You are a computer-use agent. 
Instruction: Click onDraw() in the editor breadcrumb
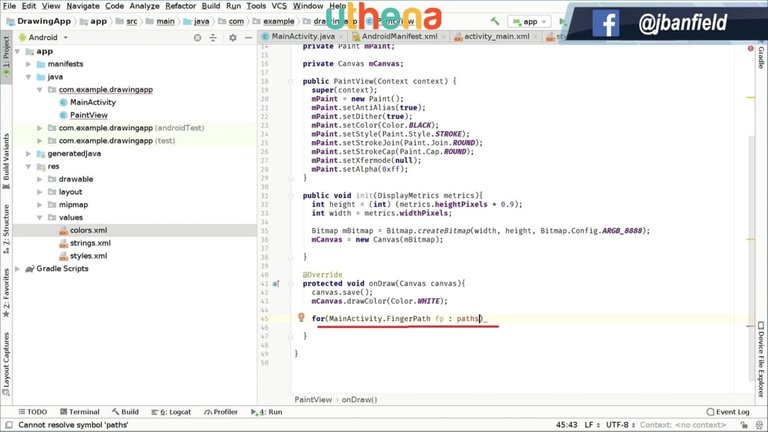click(x=359, y=399)
